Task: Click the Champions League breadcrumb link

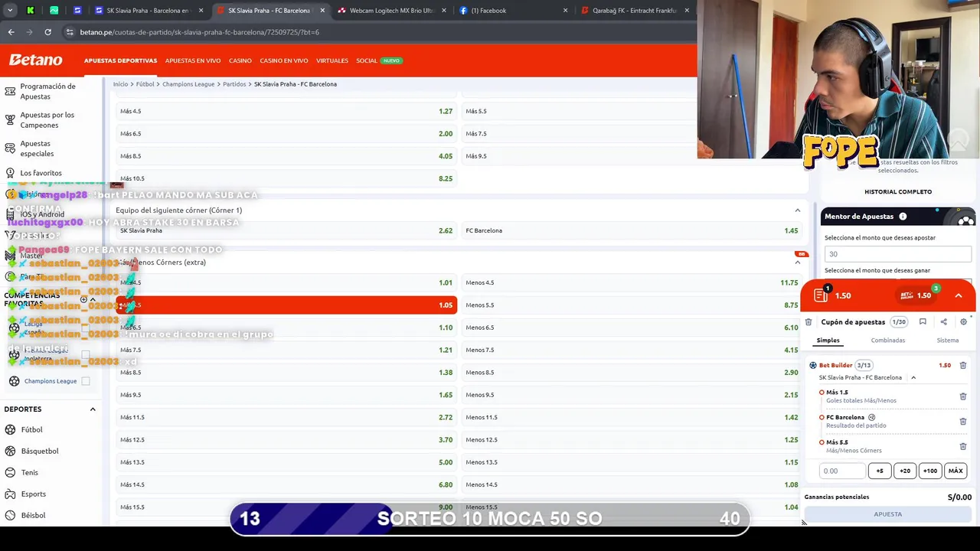Action: tap(188, 84)
